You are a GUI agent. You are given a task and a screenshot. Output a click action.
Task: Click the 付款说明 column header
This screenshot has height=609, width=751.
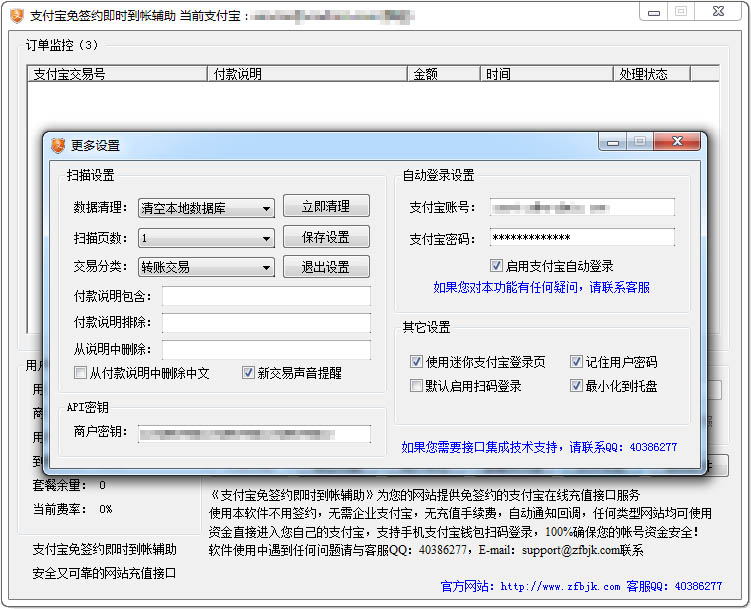pyautogui.click(x=307, y=74)
